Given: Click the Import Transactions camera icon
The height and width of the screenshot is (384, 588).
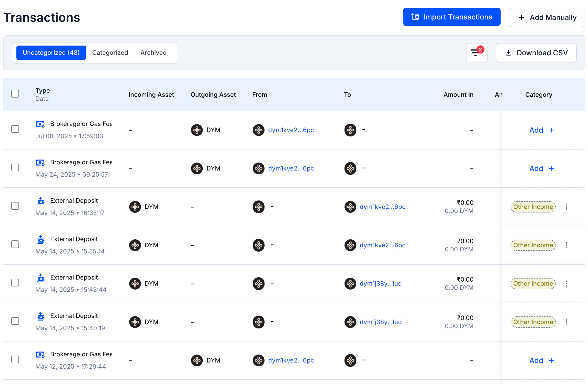Looking at the screenshot, I should tap(415, 17).
